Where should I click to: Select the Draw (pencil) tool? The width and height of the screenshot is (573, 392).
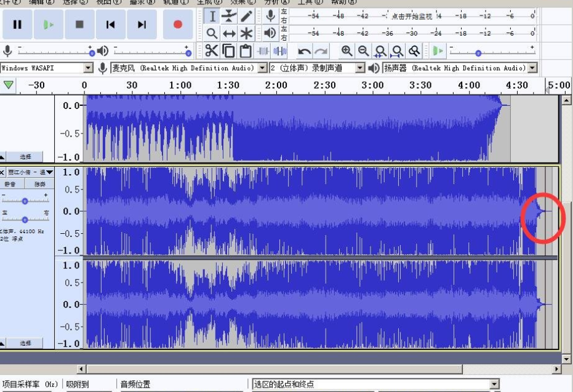click(x=246, y=16)
